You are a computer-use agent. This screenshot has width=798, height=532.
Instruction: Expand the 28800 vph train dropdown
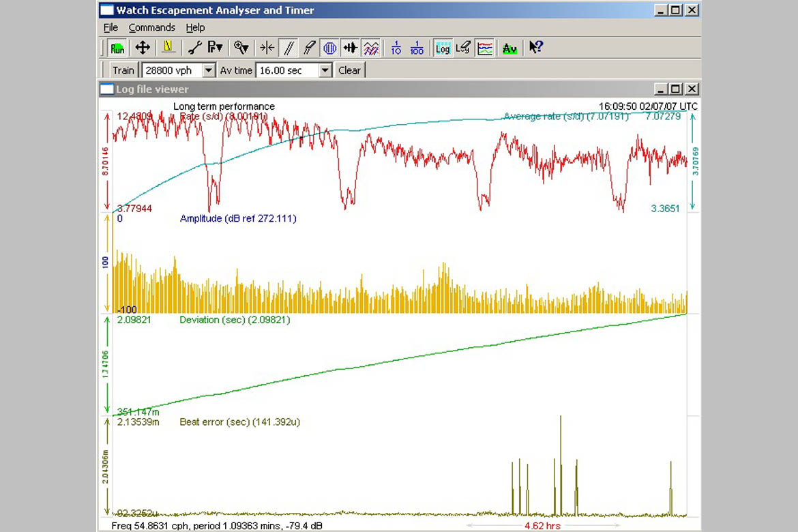[x=209, y=70]
